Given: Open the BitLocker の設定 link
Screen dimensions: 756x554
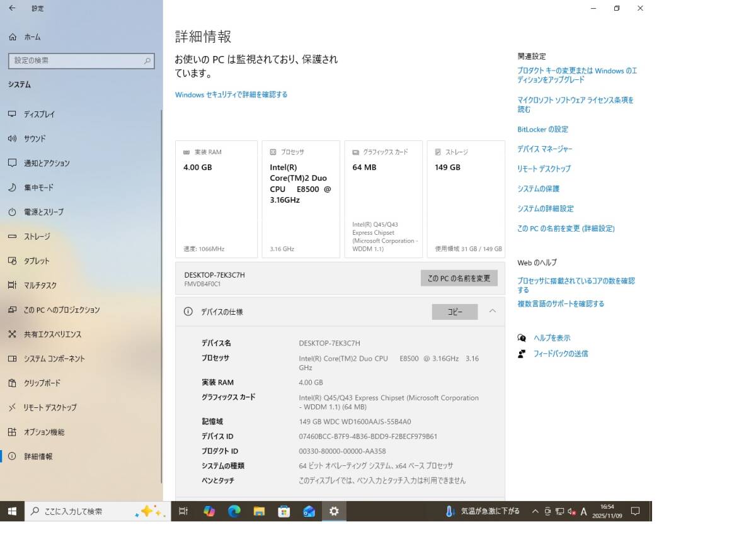Looking at the screenshot, I should click(x=542, y=129).
